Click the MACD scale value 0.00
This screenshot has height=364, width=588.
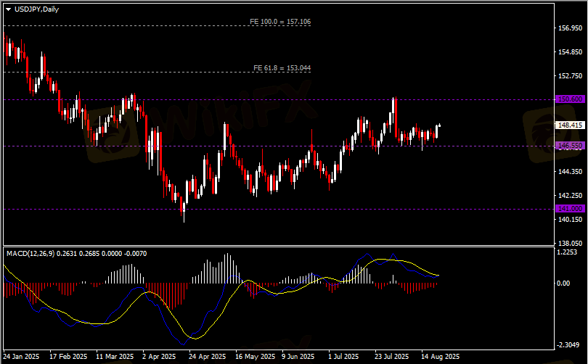pos(563,284)
